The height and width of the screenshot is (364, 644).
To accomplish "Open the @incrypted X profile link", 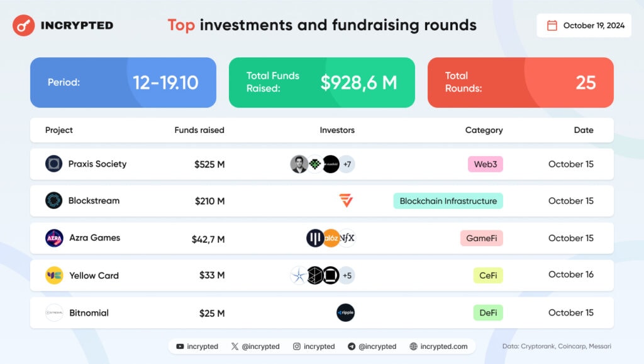I will coord(255,346).
